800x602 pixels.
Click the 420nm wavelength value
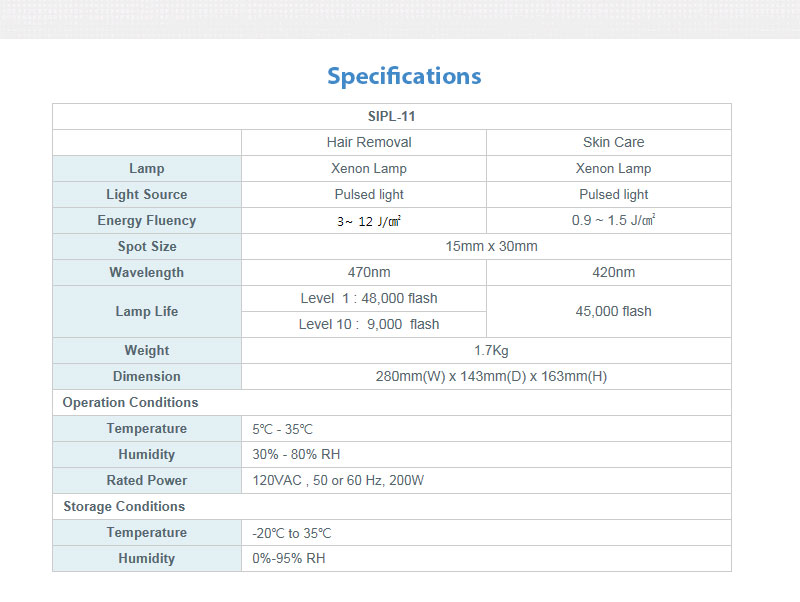[x=613, y=272]
